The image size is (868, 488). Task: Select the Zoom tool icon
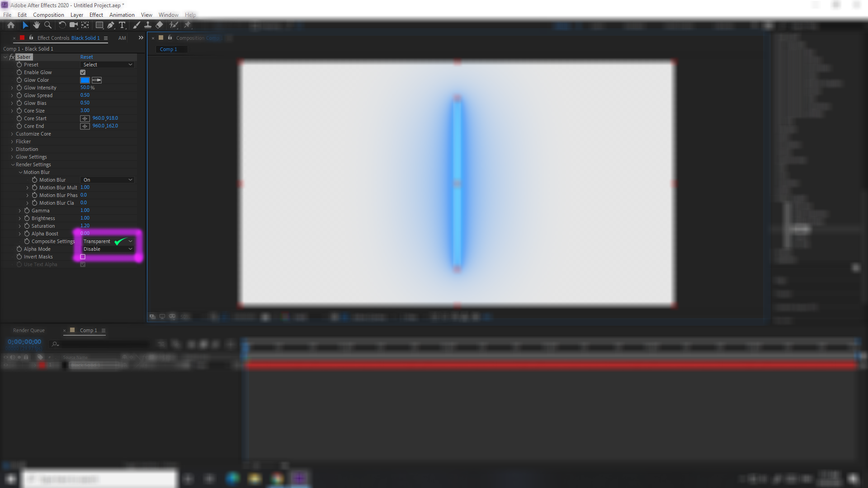click(x=47, y=24)
